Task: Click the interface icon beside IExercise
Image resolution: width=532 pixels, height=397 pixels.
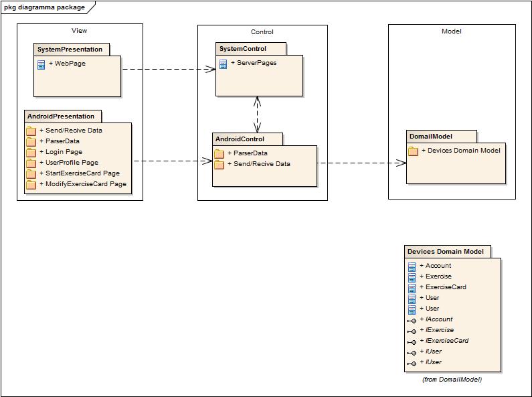Action: point(412,331)
